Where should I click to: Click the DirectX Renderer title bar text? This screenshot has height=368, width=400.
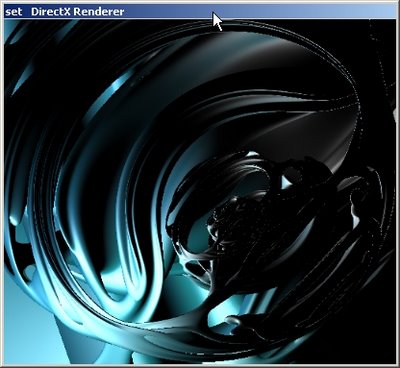[x=77, y=12]
